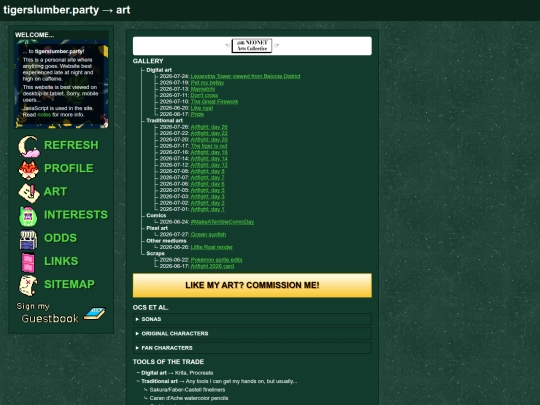Go to the REFRESH nav label
The width and height of the screenshot is (540, 405).
tap(71, 145)
